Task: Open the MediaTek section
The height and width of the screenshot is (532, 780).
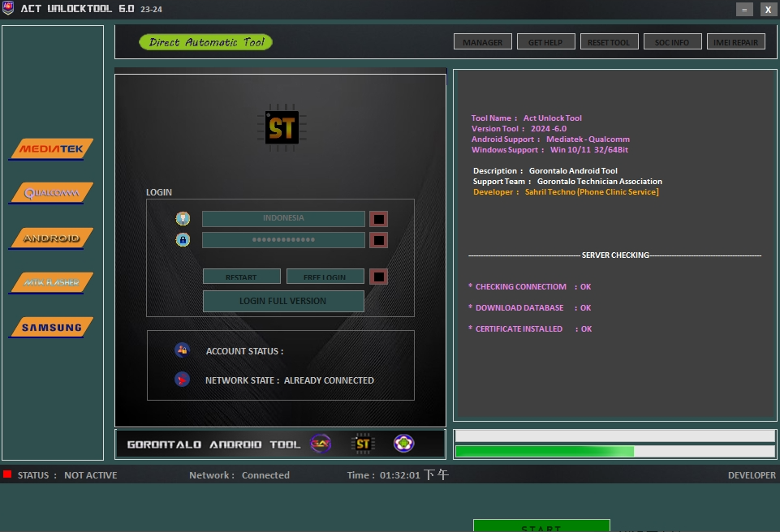Action: (x=51, y=148)
